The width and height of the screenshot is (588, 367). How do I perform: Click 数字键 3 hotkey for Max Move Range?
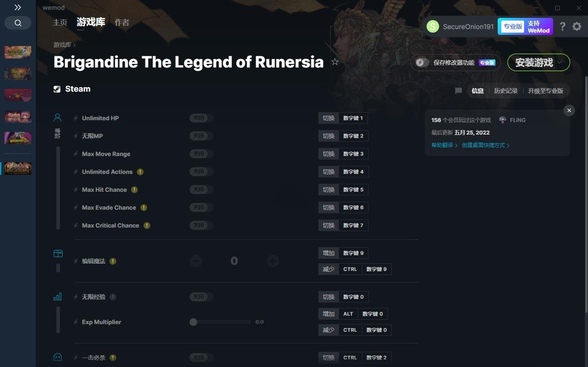point(353,154)
